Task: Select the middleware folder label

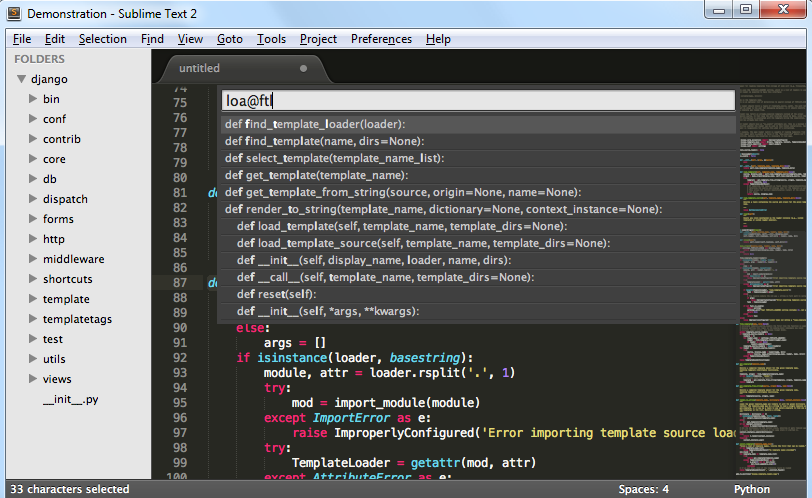Action: (74, 259)
